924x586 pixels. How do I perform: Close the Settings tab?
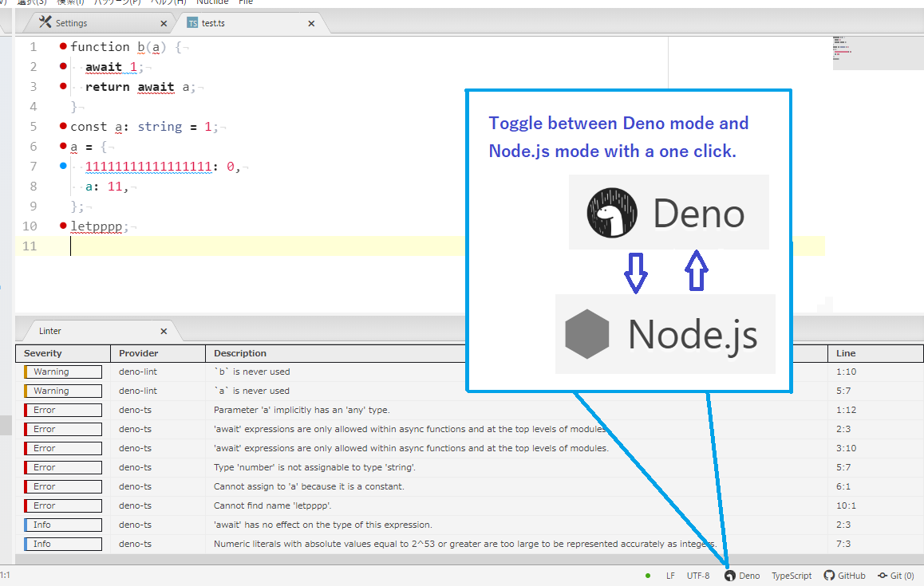pyautogui.click(x=164, y=24)
